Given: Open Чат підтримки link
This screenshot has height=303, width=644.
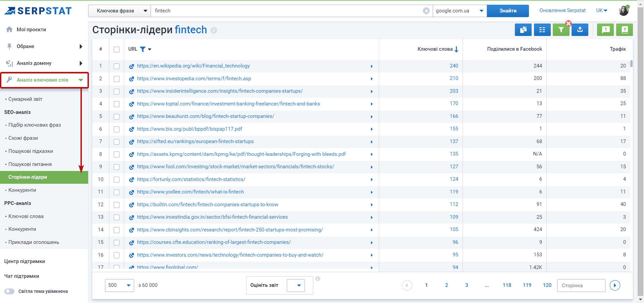Looking at the screenshot, I should [21, 276].
